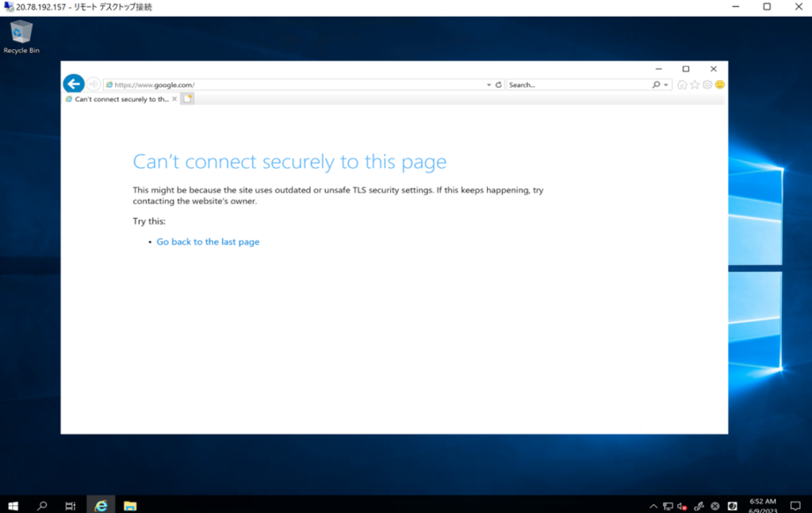The width and height of the screenshot is (812, 513).
Task: Open Favorites with the star icon
Action: click(695, 84)
